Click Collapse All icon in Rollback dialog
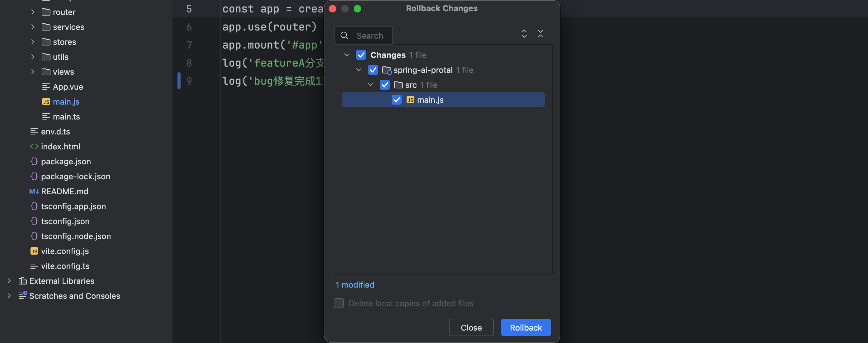868x343 pixels. click(x=540, y=34)
